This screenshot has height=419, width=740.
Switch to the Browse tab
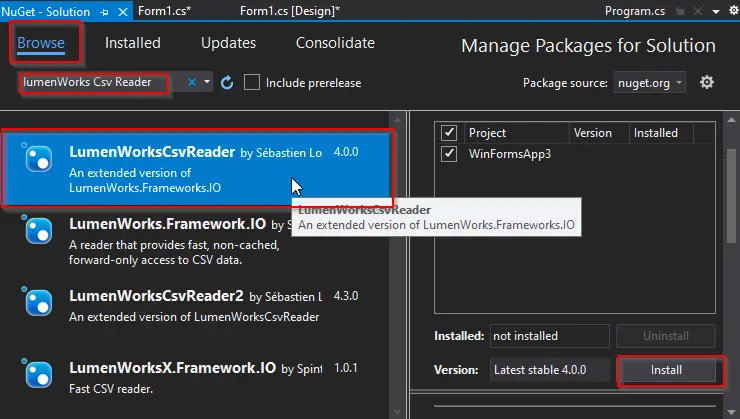(41, 43)
